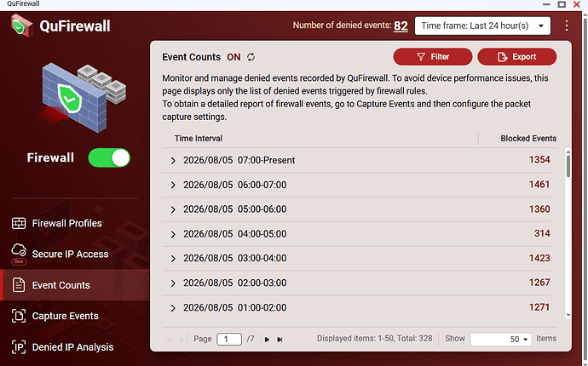Expand the 06:00-07:00 time interval row

(x=173, y=185)
